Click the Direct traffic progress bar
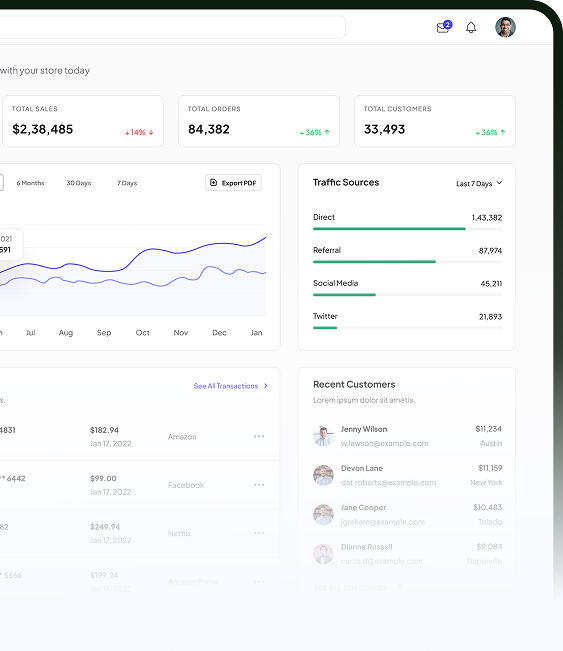 click(x=407, y=229)
